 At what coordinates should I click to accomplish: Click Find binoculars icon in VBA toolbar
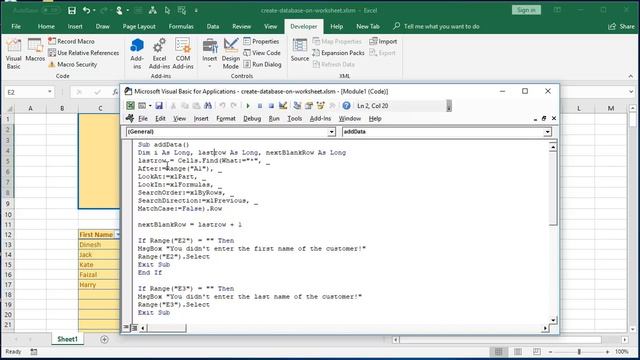[208, 106]
